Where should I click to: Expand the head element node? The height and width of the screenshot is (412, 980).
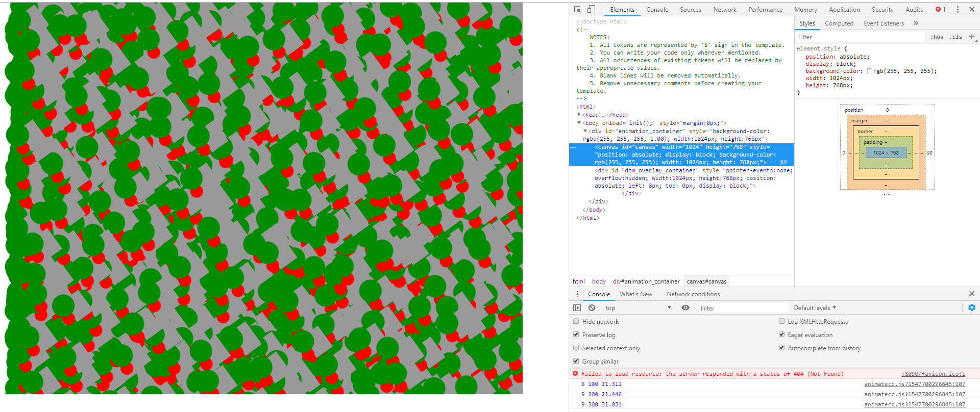(x=579, y=115)
